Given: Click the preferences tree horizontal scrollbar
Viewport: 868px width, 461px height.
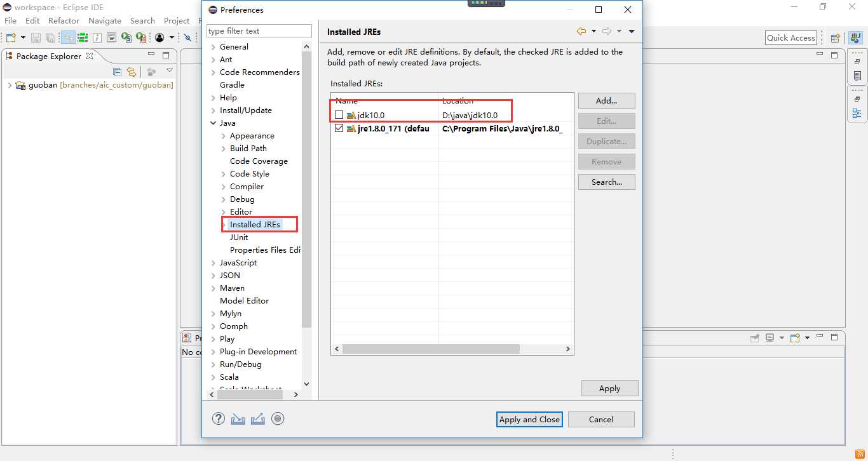Looking at the screenshot, I should (x=250, y=394).
